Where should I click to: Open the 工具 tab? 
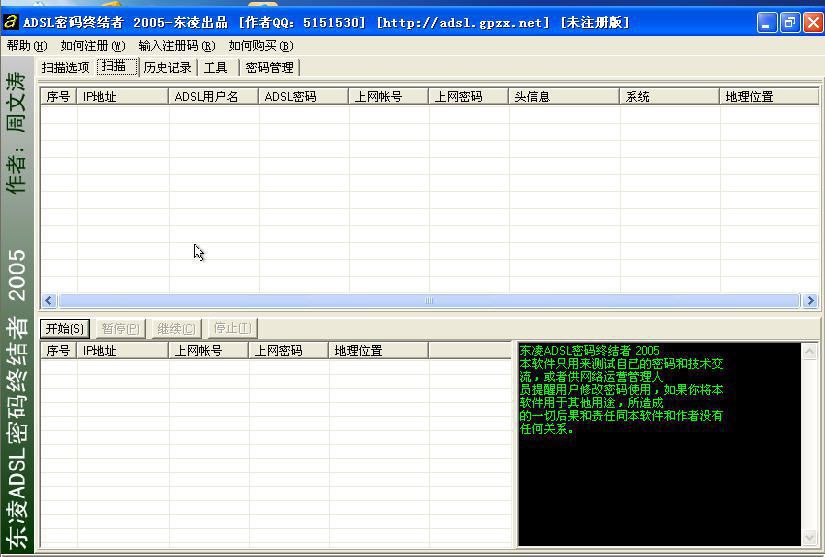pos(216,68)
